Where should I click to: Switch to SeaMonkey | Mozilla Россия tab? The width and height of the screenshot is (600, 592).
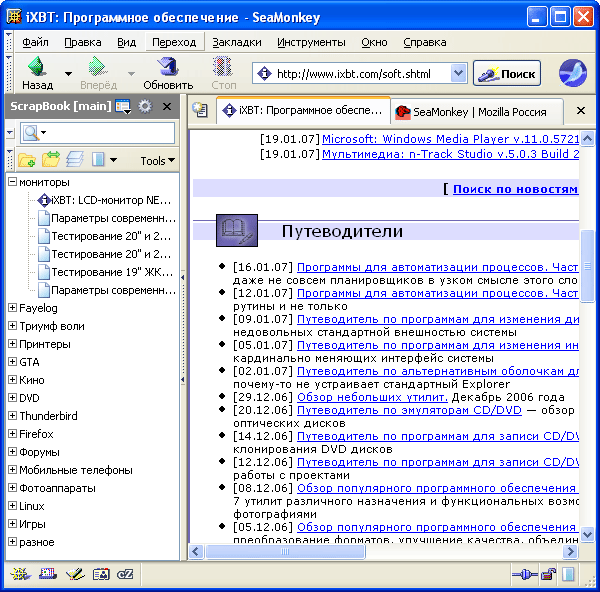pos(478,112)
